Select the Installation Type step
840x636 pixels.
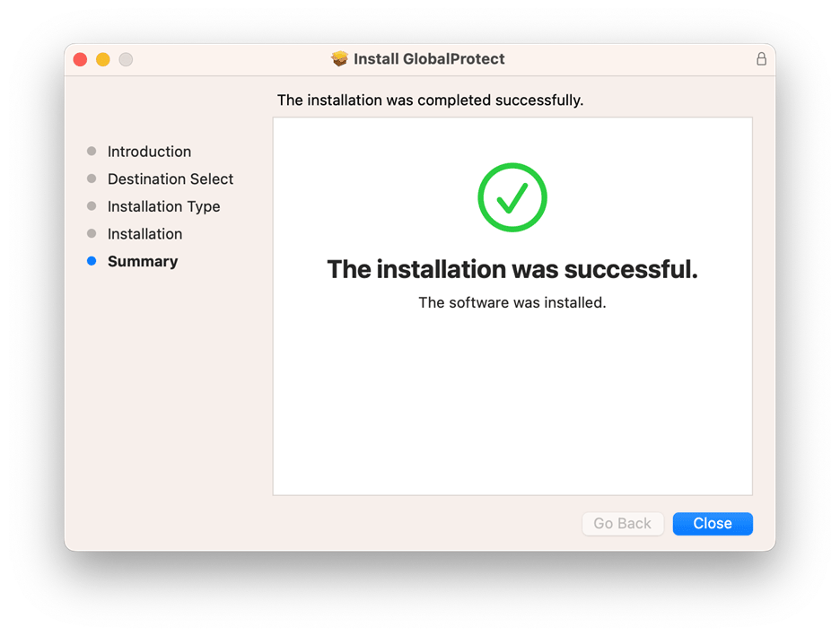[163, 206]
